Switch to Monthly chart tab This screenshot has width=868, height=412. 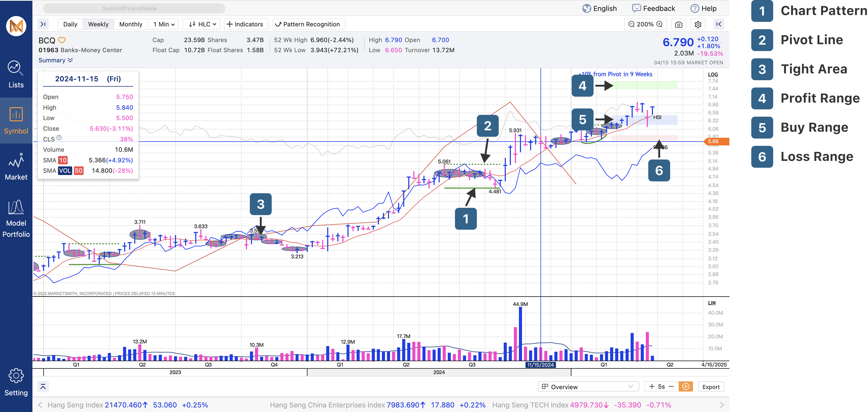tap(131, 24)
